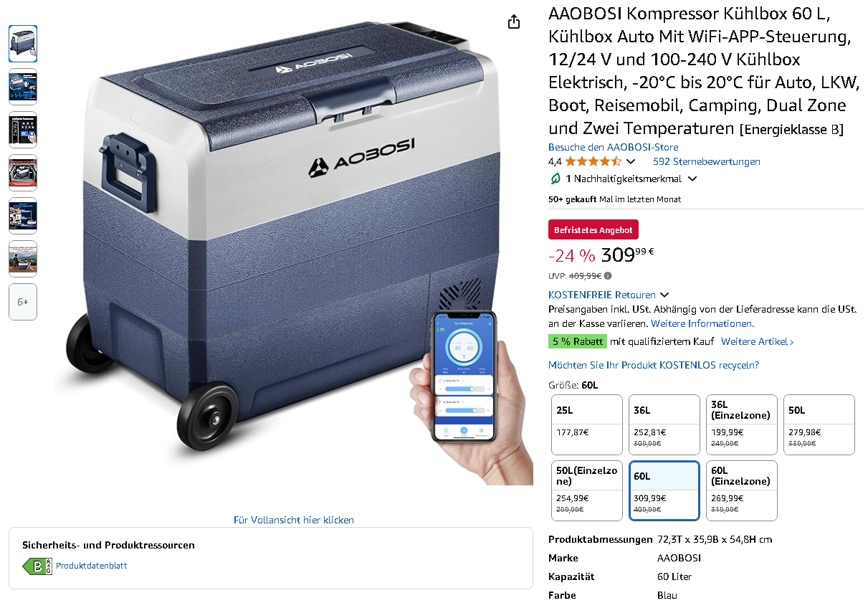
Task: Open the 592 Sternebewertungen link
Action: click(707, 161)
